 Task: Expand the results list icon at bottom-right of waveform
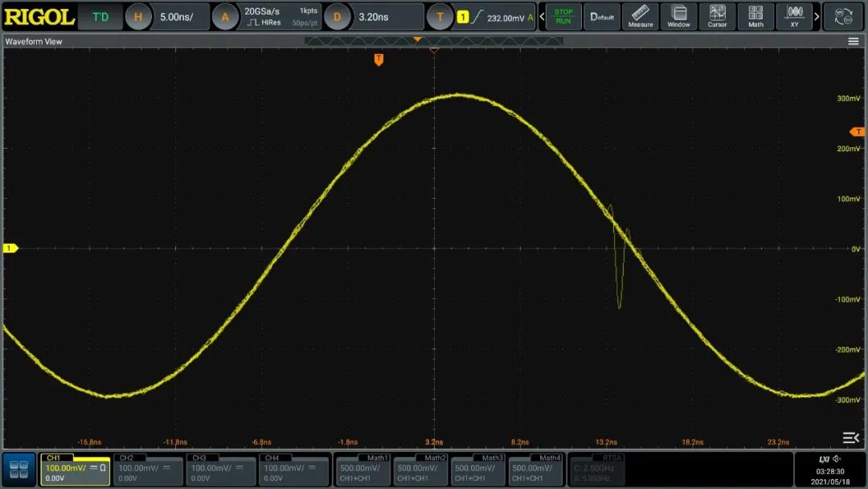click(851, 438)
